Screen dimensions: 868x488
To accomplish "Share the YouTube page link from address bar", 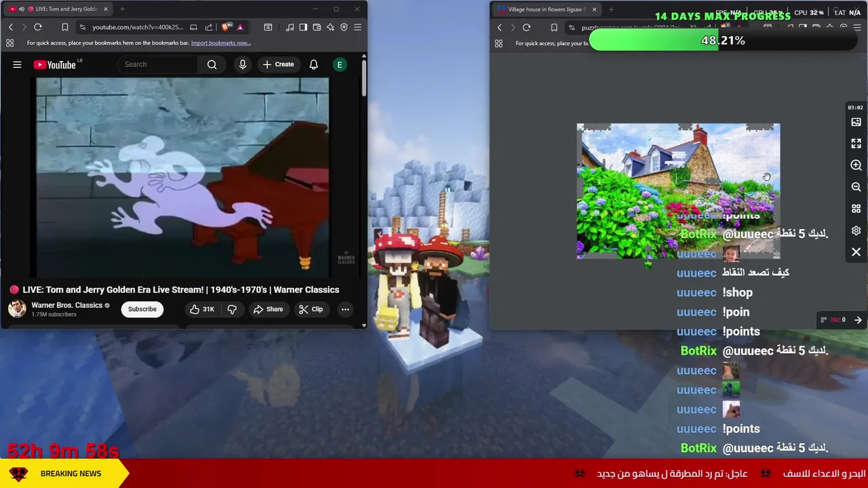I will point(209,27).
